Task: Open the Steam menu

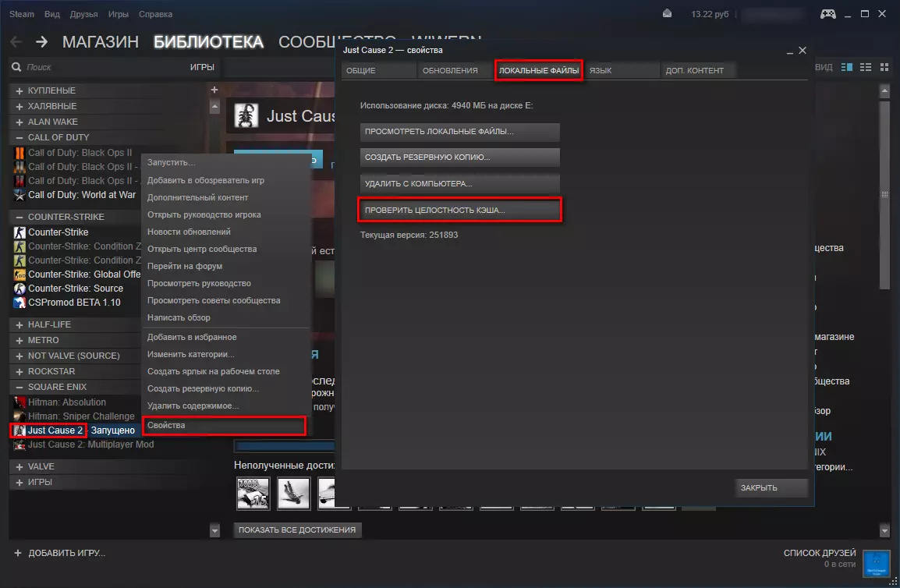Action: click(22, 14)
